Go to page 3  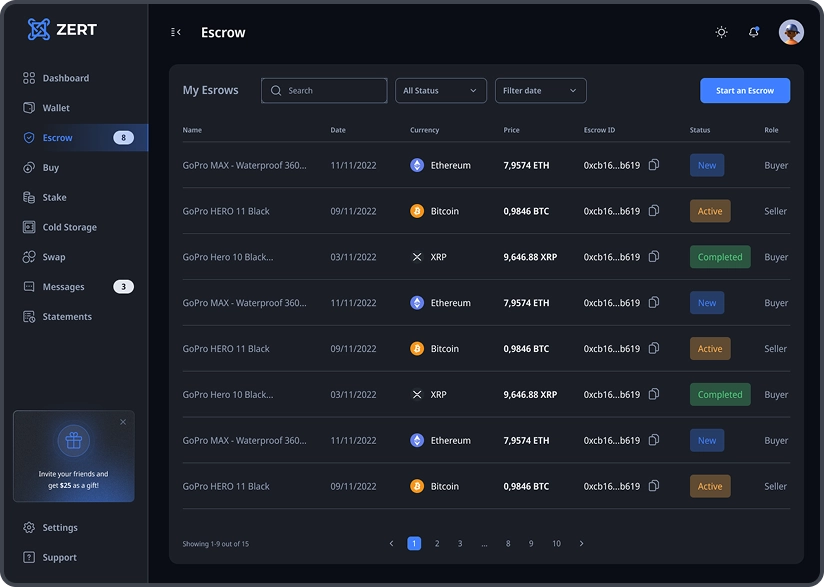coord(460,543)
